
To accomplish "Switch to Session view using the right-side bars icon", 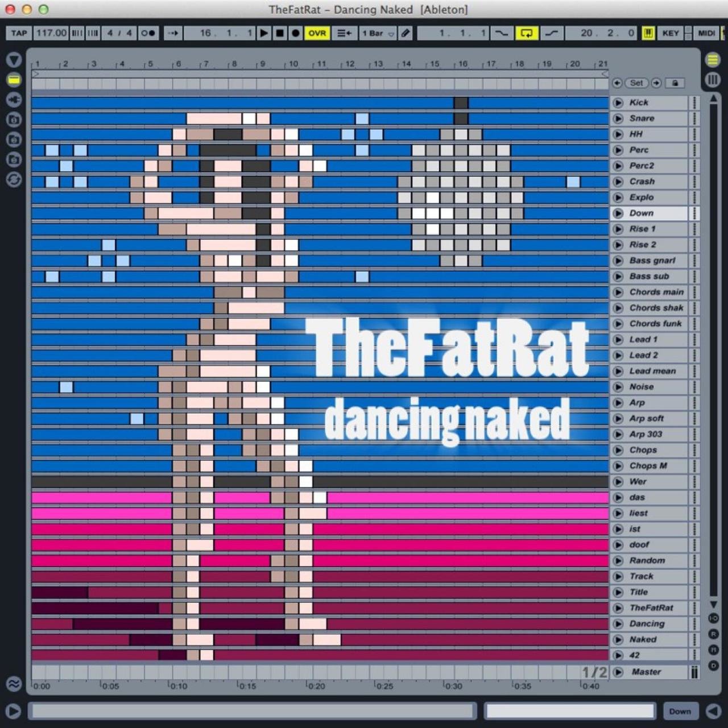I will coord(713,79).
